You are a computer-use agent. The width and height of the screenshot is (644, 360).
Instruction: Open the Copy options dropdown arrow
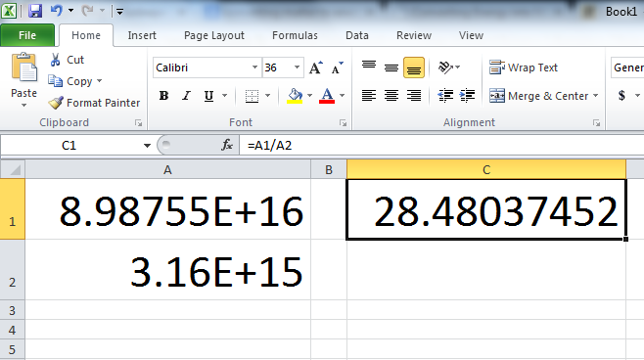[100, 81]
